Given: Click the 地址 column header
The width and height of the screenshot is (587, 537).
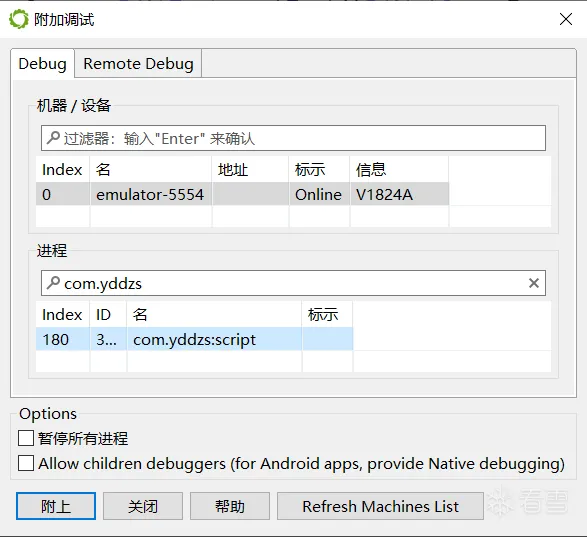Looking at the screenshot, I should pyautogui.click(x=250, y=170).
